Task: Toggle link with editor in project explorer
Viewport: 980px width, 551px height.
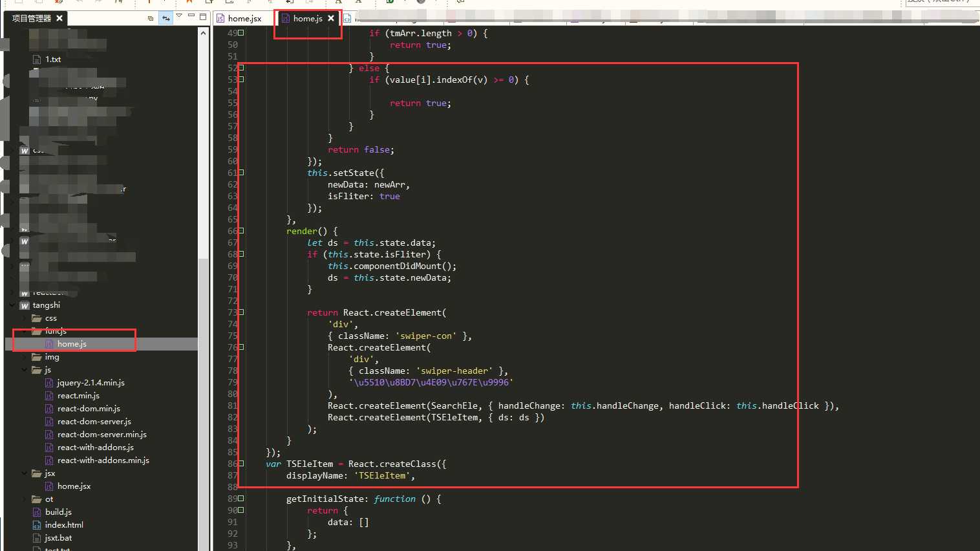Action: [x=166, y=18]
